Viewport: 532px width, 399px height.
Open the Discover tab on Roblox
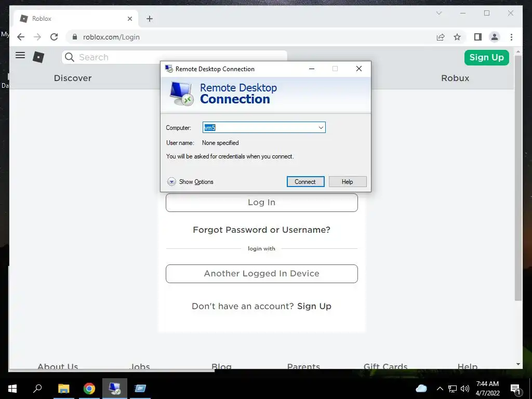(73, 78)
